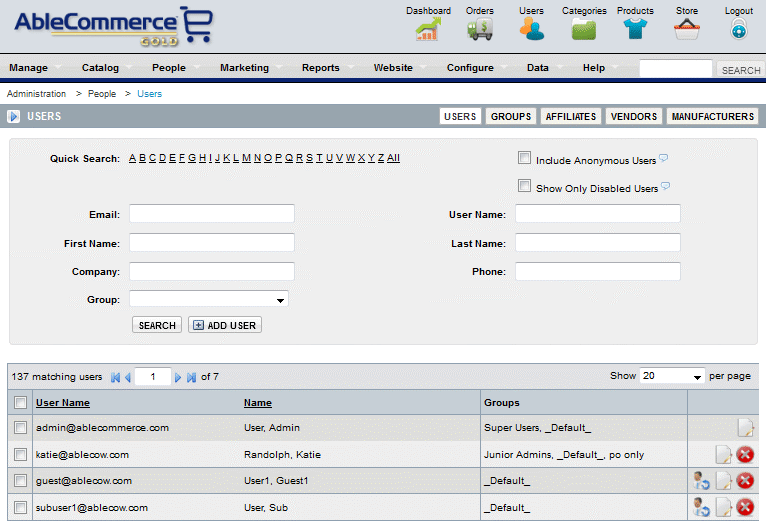Click the top-right SEARCH button

tap(741, 70)
